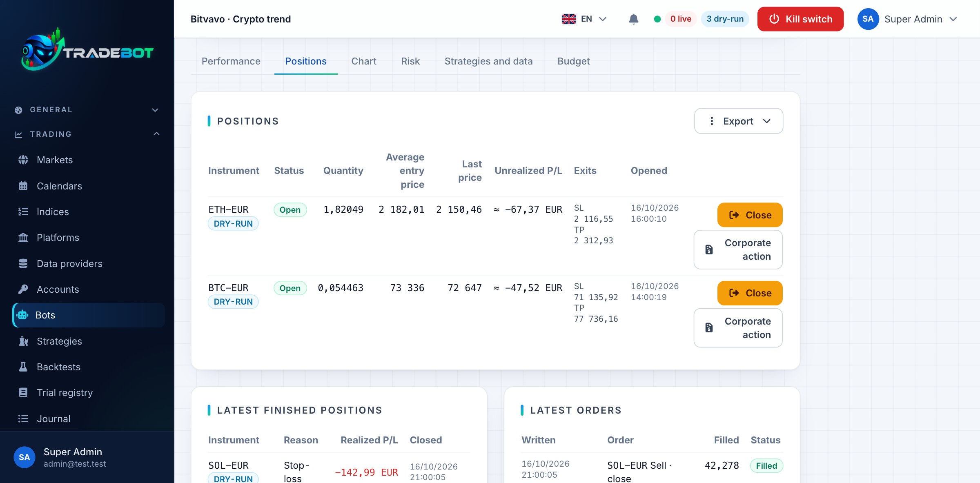Click the Accounts key icon
980x483 pixels.
tap(23, 289)
